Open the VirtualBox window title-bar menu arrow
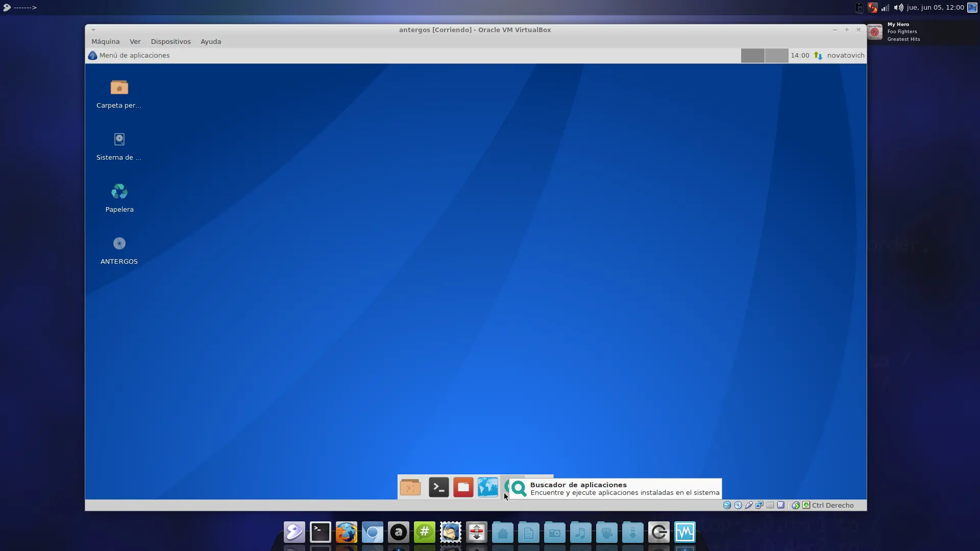980x551 pixels. coord(93,30)
